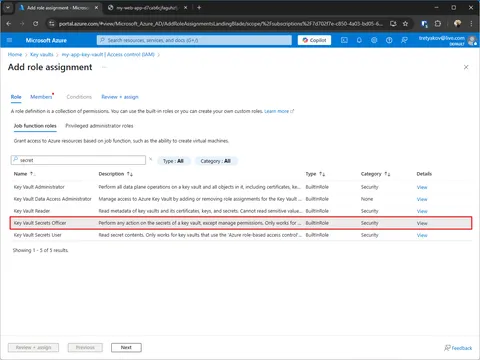480x360 pixels.
Task: Open the Azure portal hamburger menu
Action: click(9, 40)
